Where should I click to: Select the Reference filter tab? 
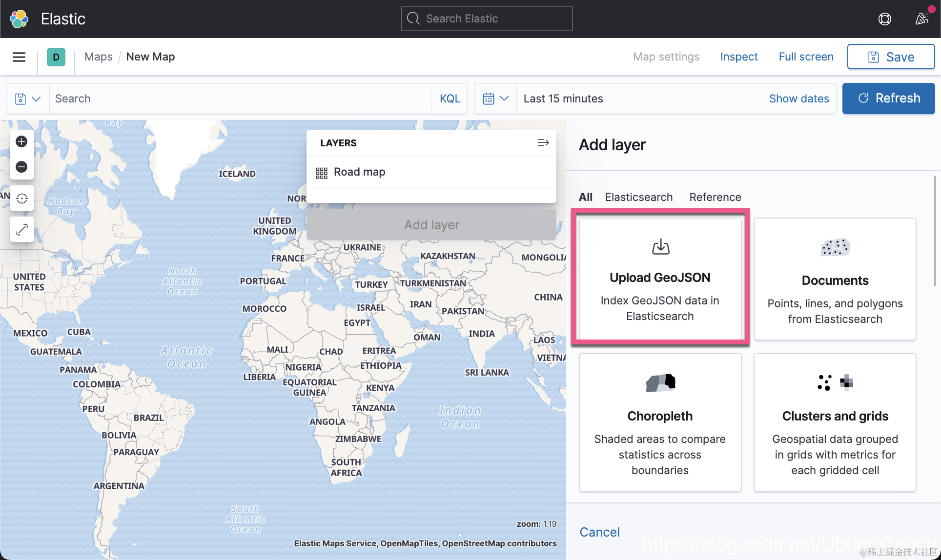coord(715,197)
